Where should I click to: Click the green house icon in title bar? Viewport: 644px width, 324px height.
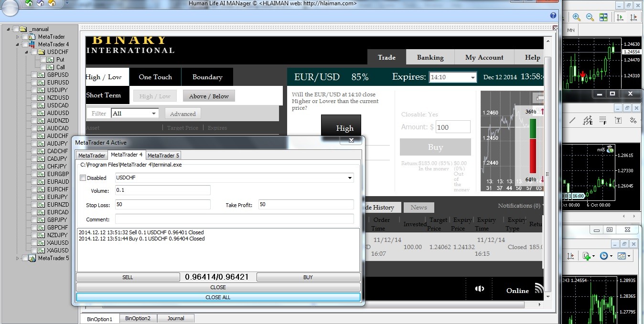tap(29, 3)
